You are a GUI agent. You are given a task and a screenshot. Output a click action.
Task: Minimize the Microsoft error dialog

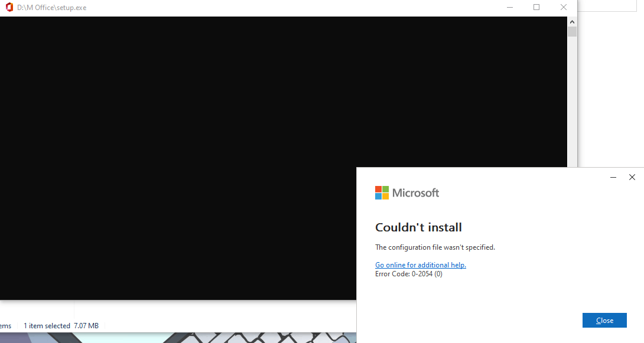click(x=613, y=177)
